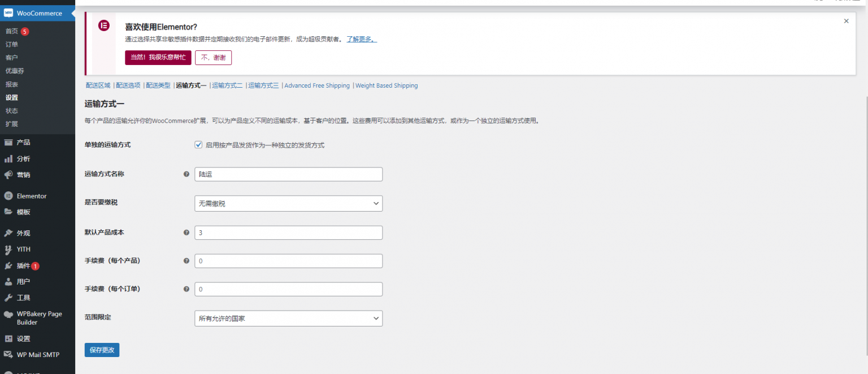The image size is (868, 374).
Task: Open the 范围限定 dropdown
Action: 288,319
